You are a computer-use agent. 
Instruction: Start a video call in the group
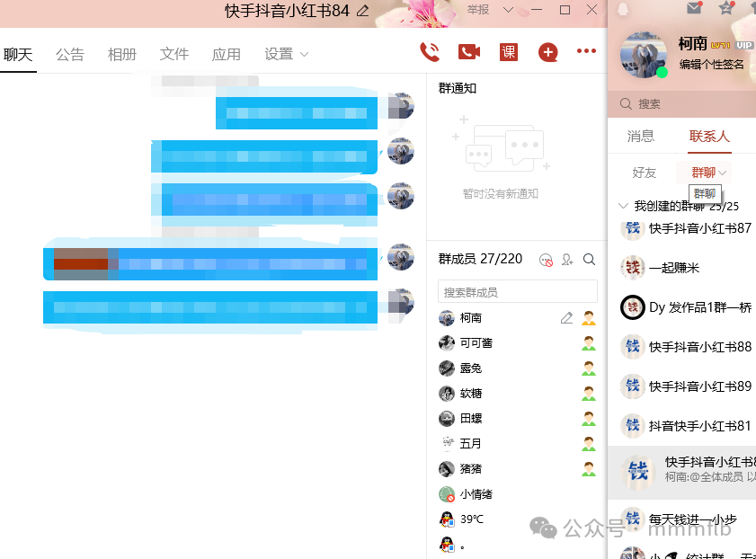click(469, 51)
